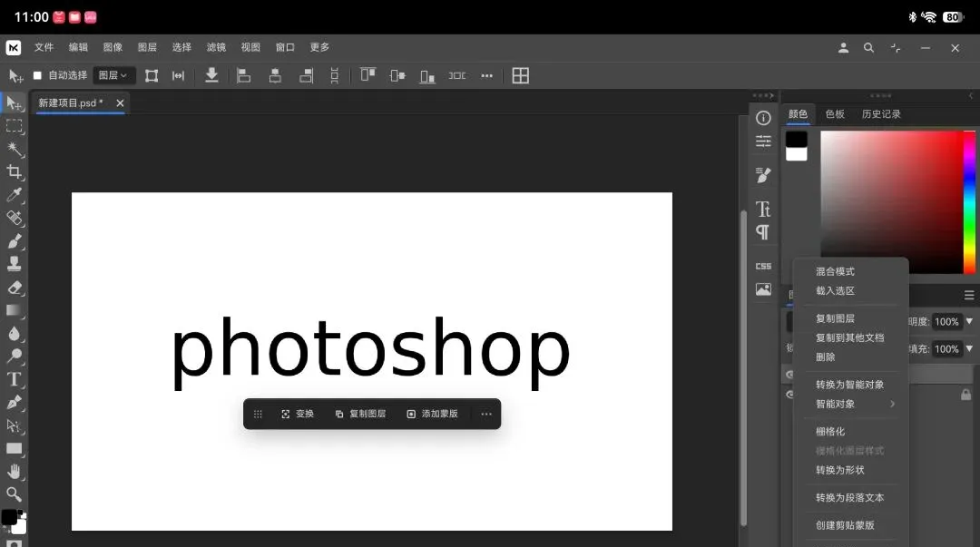Screen dimensions: 980x547
Task: Align layers to left edges
Action: click(x=244, y=75)
